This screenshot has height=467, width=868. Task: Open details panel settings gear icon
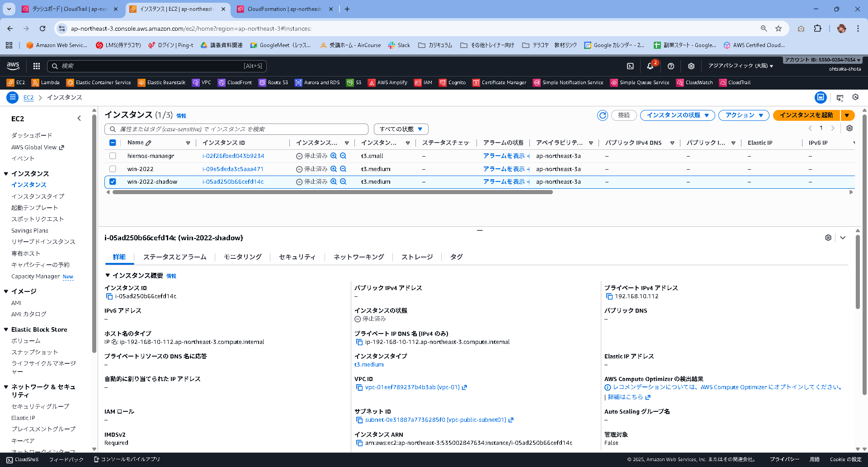coord(828,238)
